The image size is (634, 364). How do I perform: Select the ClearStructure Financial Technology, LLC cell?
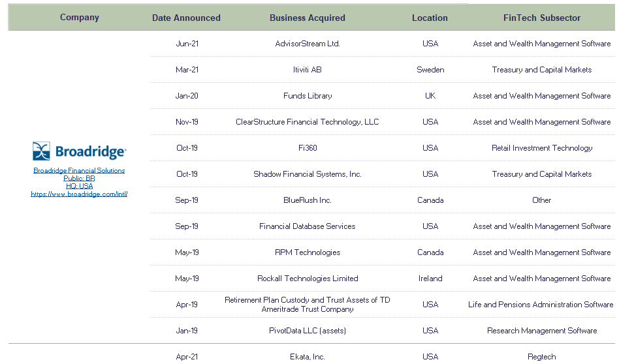point(308,122)
